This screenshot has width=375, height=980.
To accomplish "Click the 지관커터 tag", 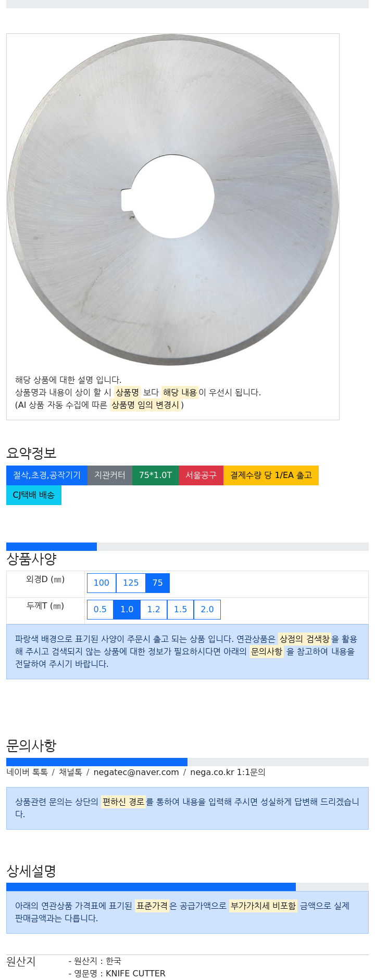I will click(110, 475).
